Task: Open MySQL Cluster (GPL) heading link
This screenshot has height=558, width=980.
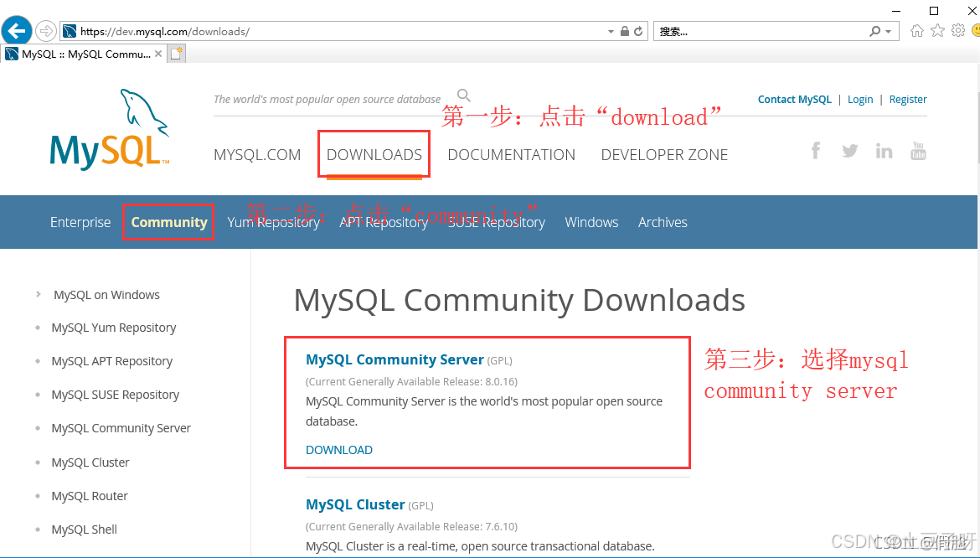Action: [355, 505]
